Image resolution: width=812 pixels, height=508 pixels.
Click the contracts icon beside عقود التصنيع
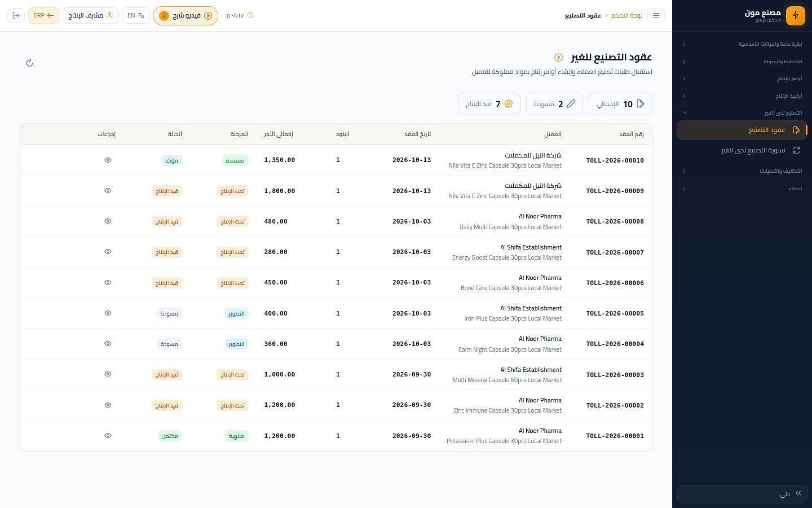pos(796,130)
